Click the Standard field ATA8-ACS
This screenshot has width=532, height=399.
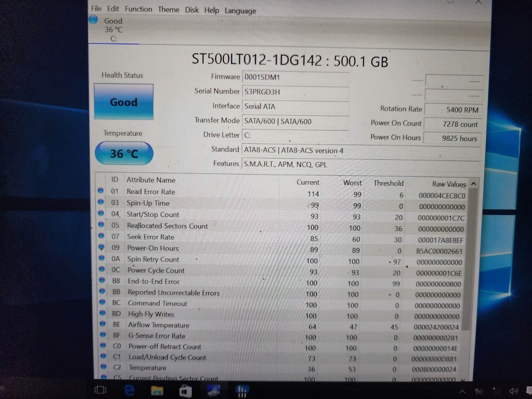[361, 151]
